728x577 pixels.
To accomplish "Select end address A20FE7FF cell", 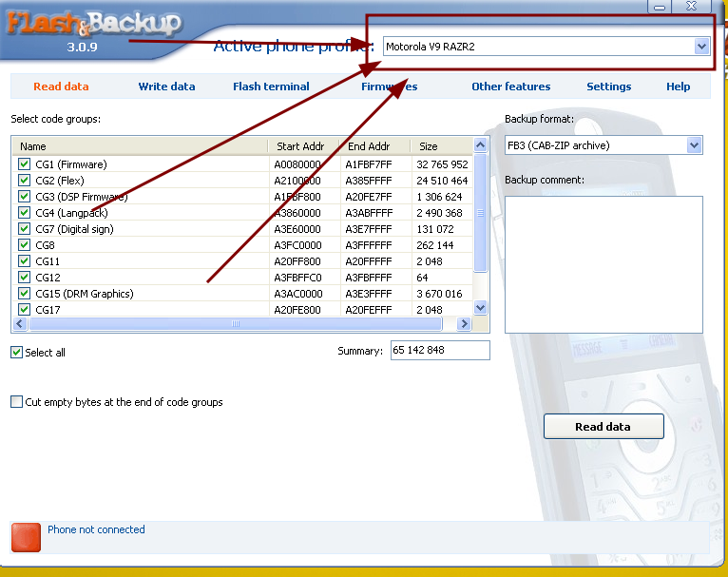I will pos(369,197).
